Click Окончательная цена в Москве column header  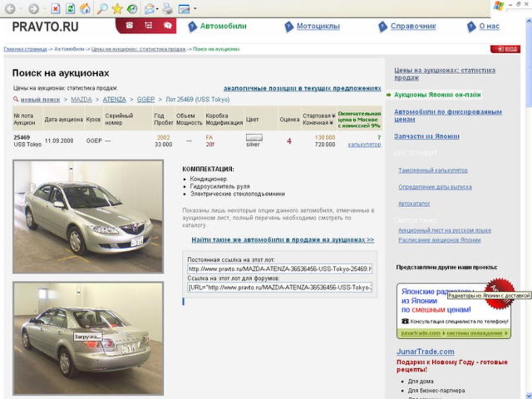pos(360,119)
